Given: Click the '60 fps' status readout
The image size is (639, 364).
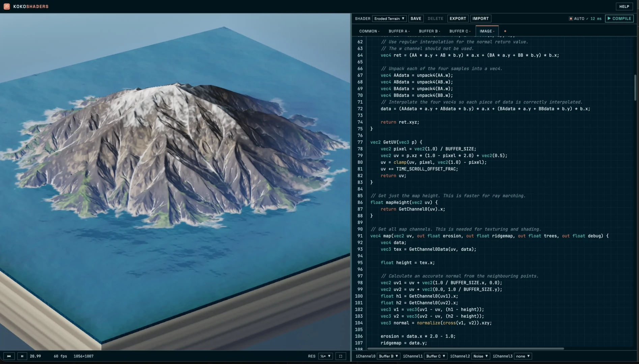Looking at the screenshot, I should pyautogui.click(x=60, y=356).
